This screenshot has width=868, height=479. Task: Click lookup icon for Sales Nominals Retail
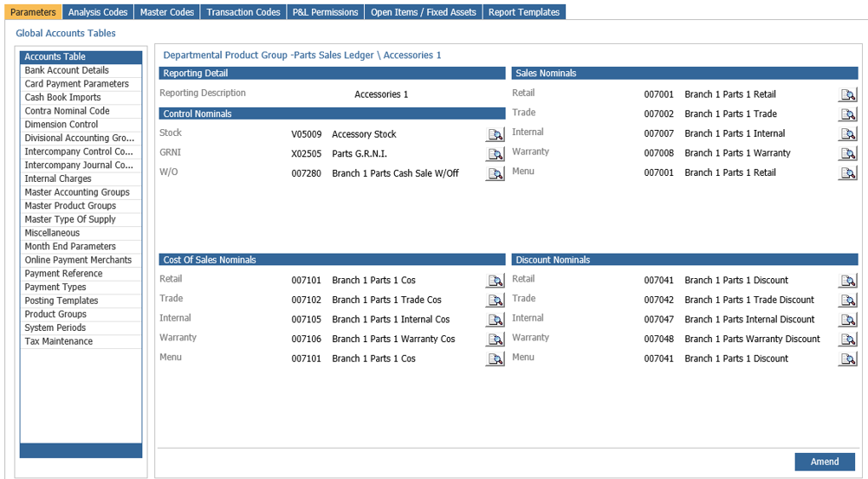pyautogui.click(x=847, y=94)
